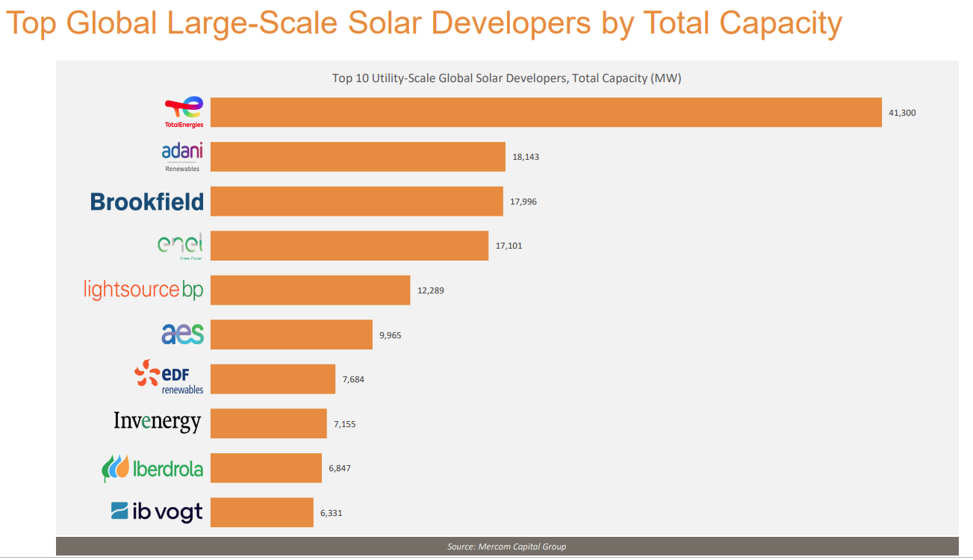Select the slide heading about Solar Developers
973x560 pixels.
[x=424, y=24]
